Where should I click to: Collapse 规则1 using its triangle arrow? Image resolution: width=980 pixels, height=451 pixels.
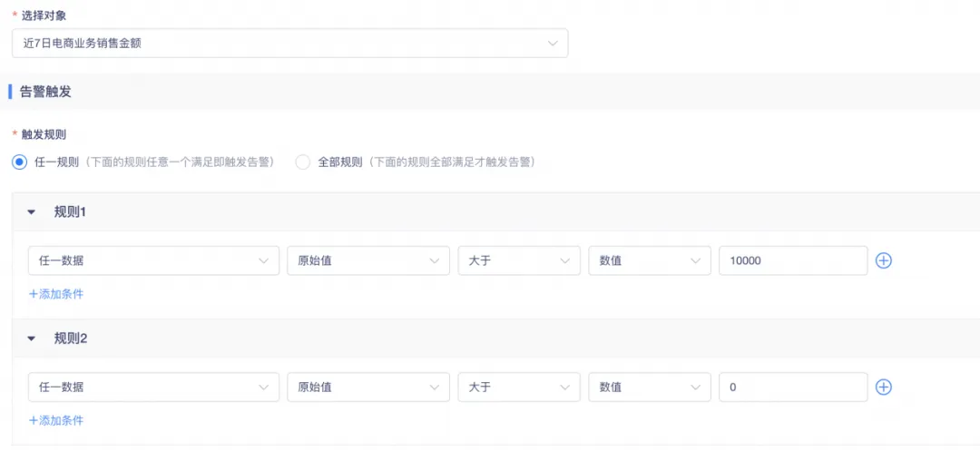pos(32,212)
